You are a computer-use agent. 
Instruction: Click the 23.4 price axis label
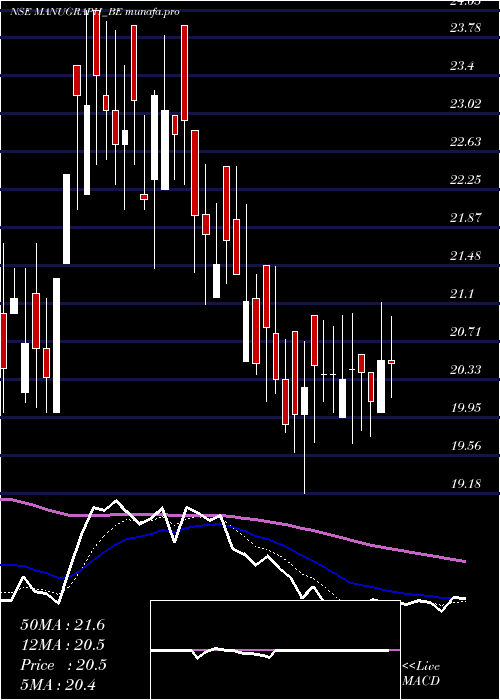coord(462,66)
